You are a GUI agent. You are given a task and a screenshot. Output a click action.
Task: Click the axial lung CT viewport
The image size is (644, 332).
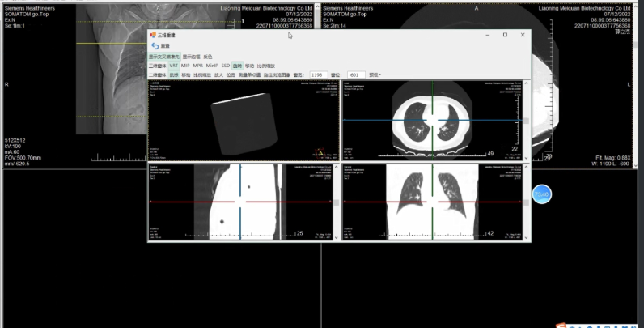(432, 120)
